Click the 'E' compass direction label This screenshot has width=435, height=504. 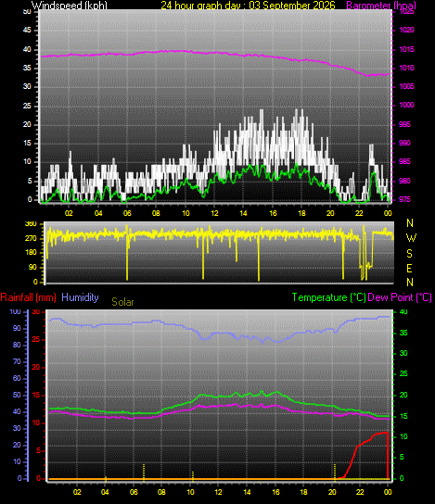coord(410,268)
